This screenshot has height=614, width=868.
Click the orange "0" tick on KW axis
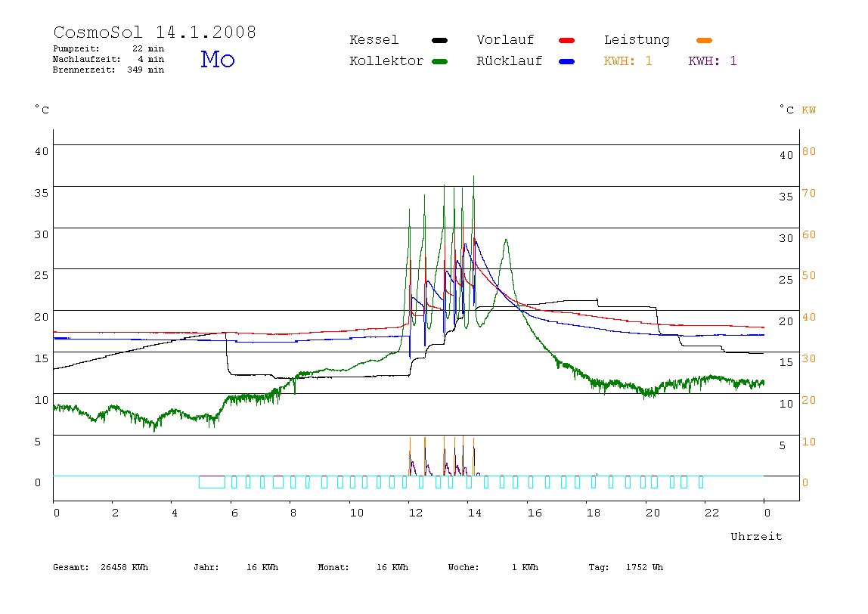805,482
